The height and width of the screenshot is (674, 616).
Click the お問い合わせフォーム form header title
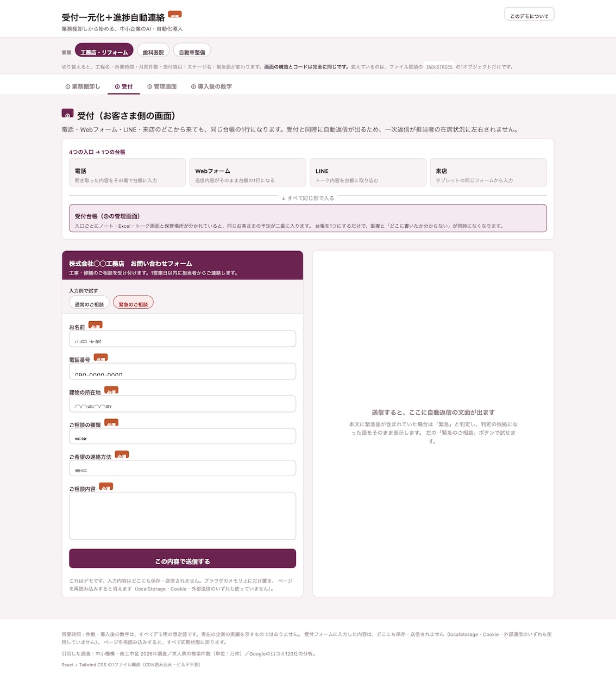pos(130,264)
